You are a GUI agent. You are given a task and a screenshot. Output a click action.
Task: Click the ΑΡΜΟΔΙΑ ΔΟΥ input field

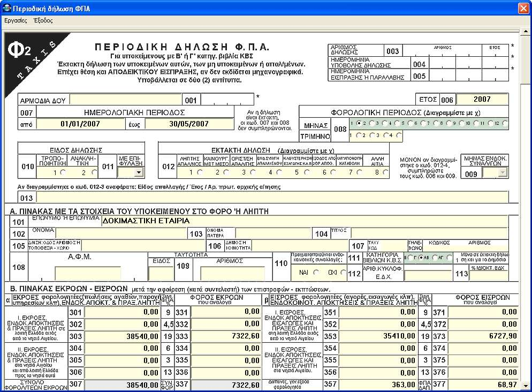tap(126, 100)
